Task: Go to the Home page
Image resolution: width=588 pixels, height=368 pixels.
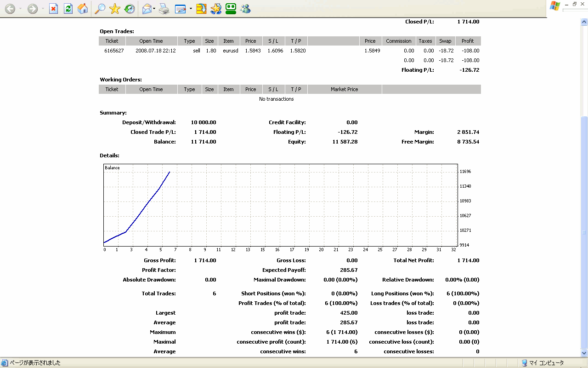Action: pos(83,9)
